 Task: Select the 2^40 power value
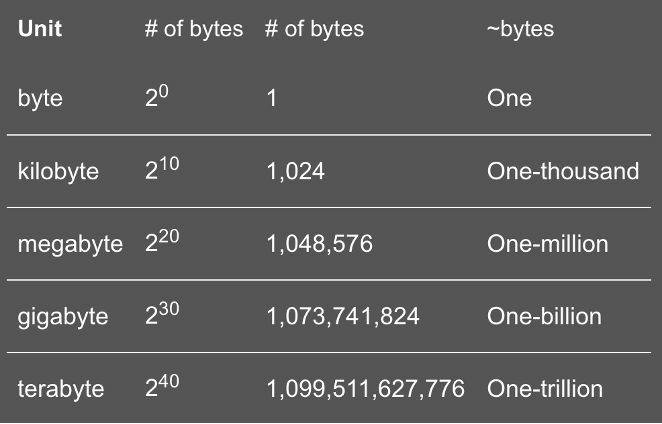coord(162,387)
